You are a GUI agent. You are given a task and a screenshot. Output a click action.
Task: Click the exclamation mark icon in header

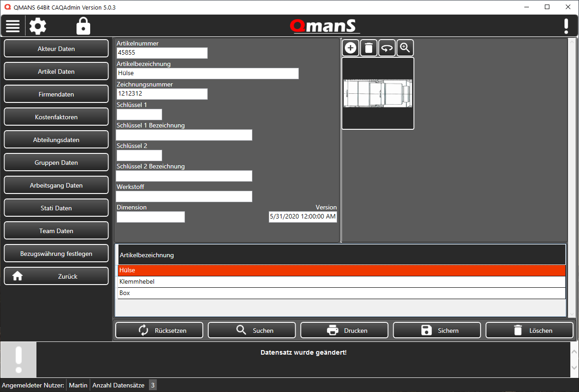click(566, 26)
